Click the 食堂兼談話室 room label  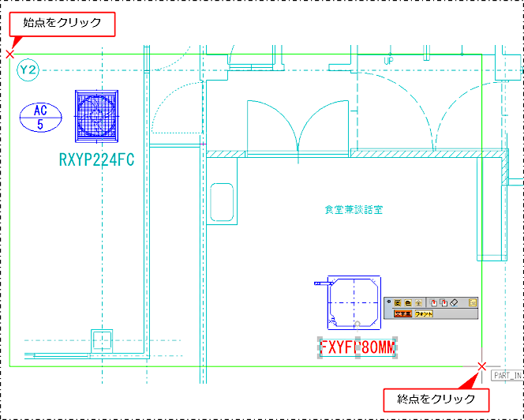tap(353, 210)
